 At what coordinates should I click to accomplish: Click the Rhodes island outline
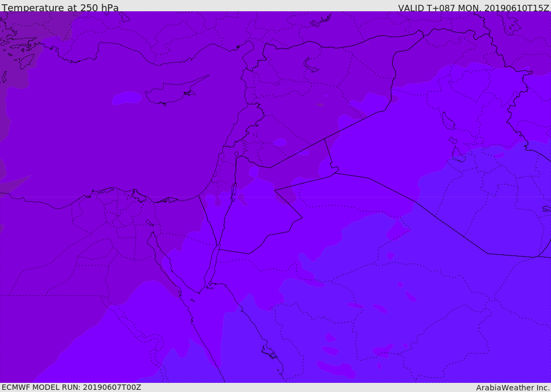(x=26, y=61)
